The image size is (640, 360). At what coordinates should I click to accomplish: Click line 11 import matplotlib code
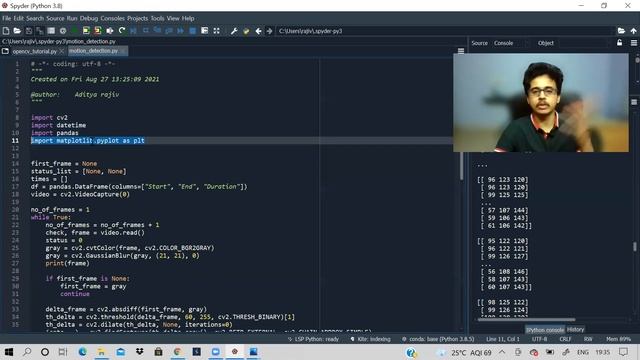[88, 140]
